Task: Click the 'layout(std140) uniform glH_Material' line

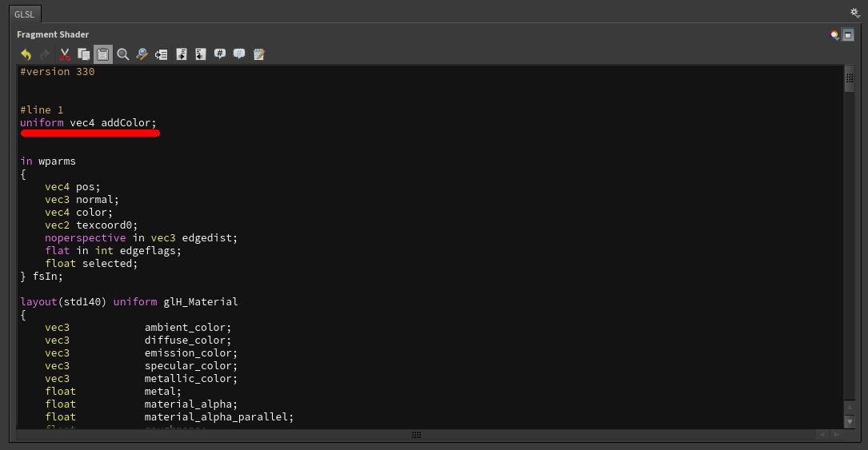Action: pyautogui.click(x=129, y=302)
